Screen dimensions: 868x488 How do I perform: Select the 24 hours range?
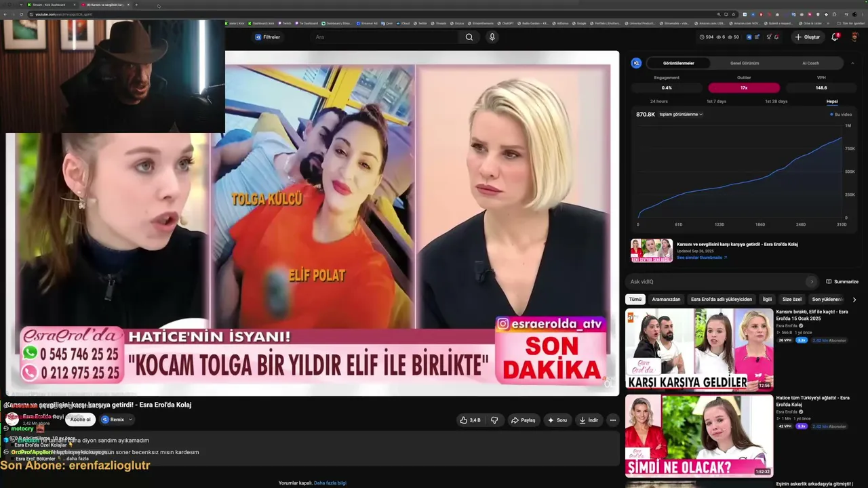659,102
